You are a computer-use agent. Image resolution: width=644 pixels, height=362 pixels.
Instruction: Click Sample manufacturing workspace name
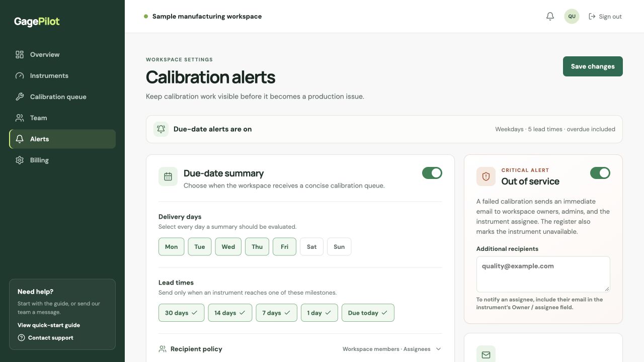(207, 17)
